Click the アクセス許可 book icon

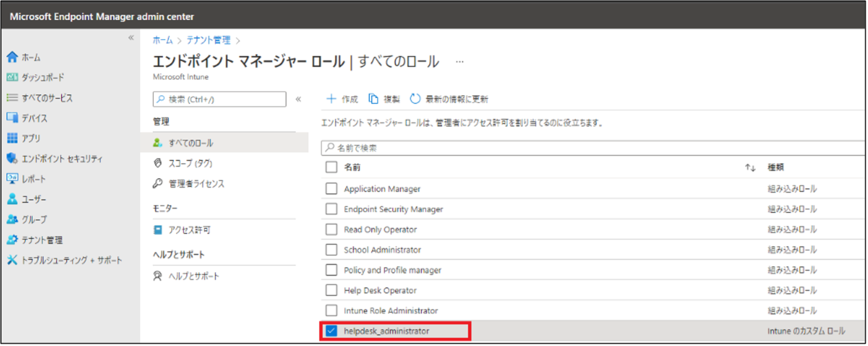[158, 230]
